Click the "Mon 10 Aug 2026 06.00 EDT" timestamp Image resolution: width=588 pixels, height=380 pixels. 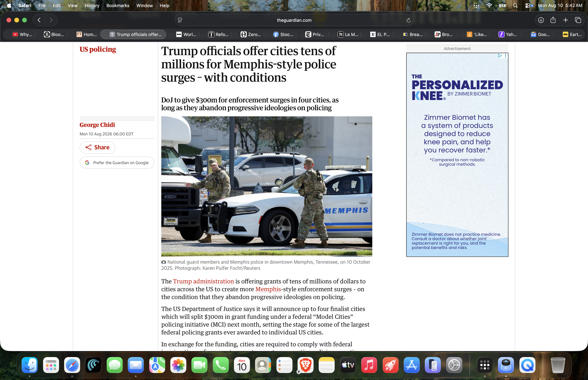point(106,134)
